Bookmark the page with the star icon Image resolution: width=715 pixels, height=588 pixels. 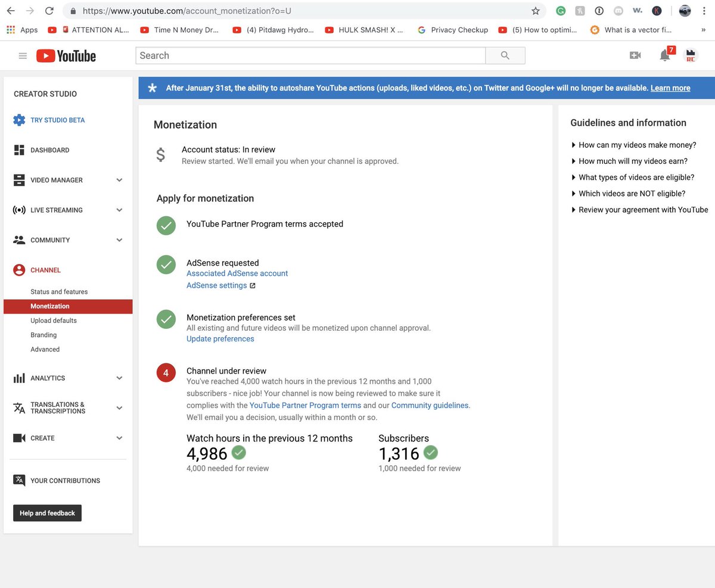536,11
